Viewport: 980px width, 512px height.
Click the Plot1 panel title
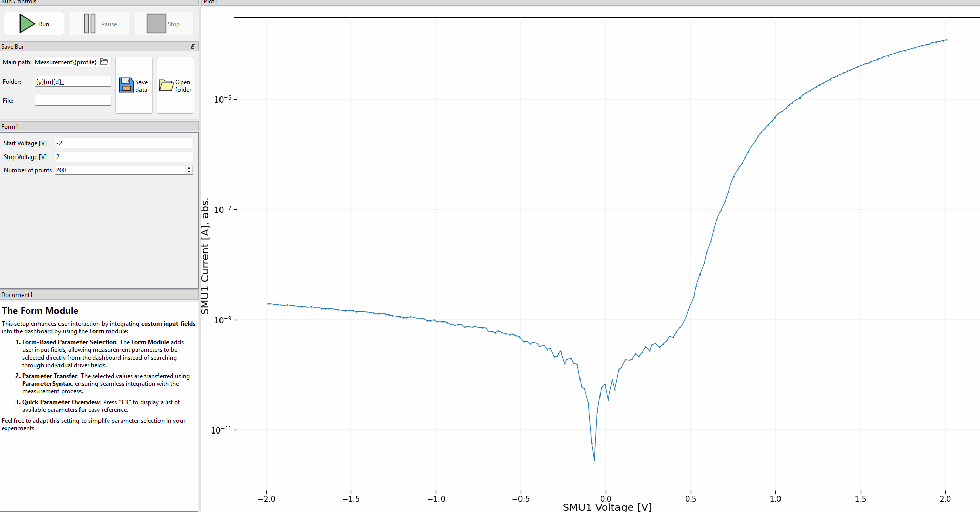coord(210,2)
